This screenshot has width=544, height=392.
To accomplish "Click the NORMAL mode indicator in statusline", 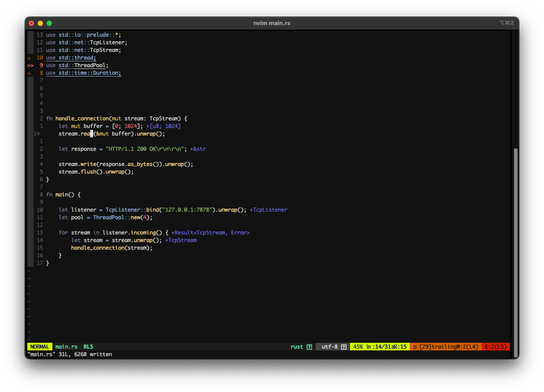I will pos(40,347).
